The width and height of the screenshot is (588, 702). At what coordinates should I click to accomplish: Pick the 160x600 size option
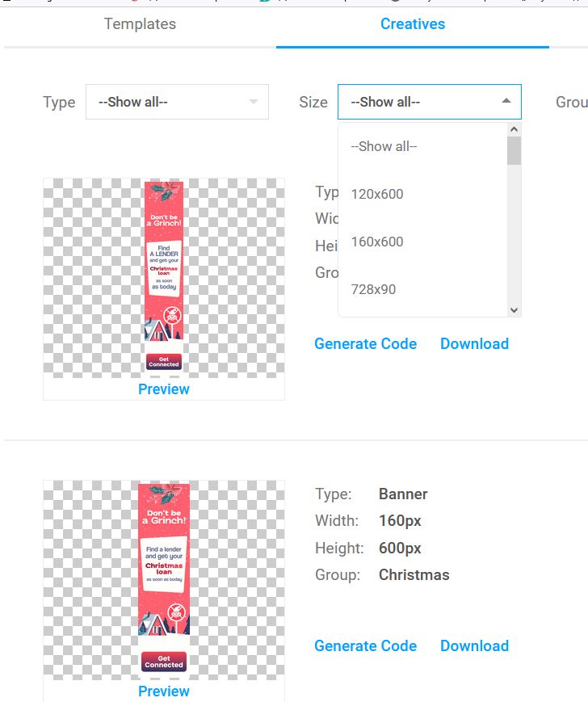[377, 242]
